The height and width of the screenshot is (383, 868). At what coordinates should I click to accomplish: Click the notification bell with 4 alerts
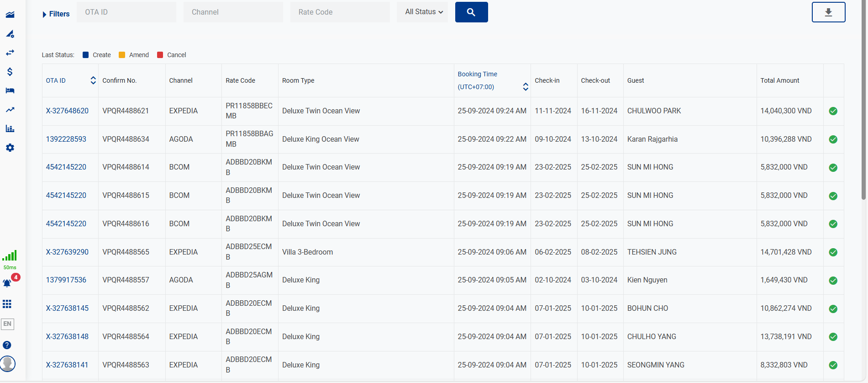pyautogui.click(x=7, y=283)
